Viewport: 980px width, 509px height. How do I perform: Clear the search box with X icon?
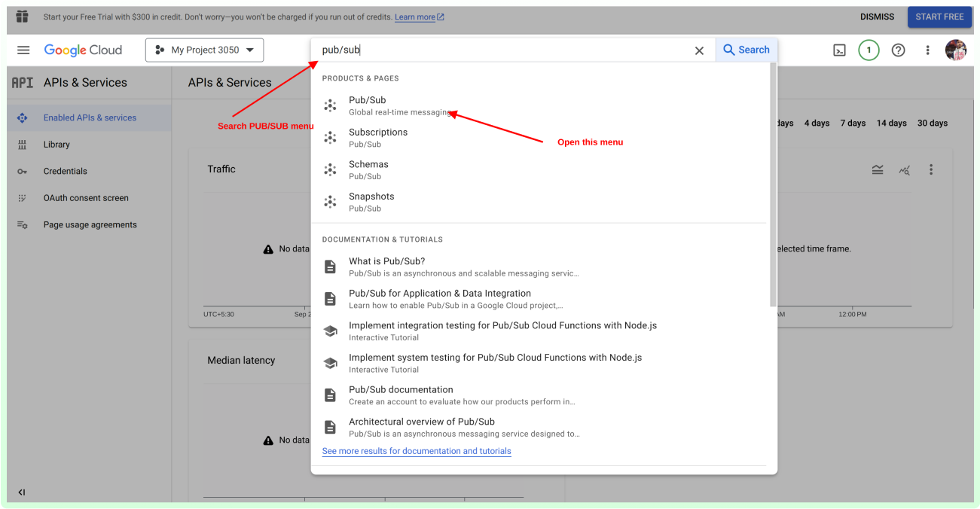click(x=699, y=50)
